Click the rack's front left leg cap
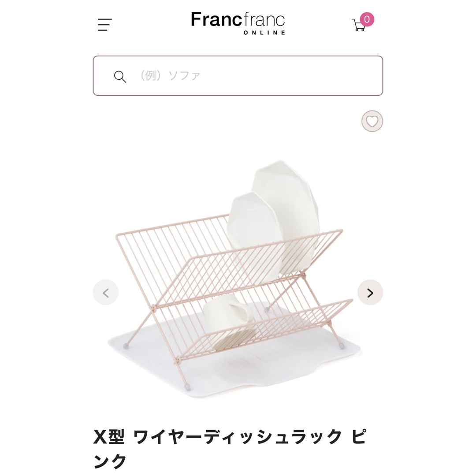The height and width of the screenshot is (476, 476). [x=187, y=387]
